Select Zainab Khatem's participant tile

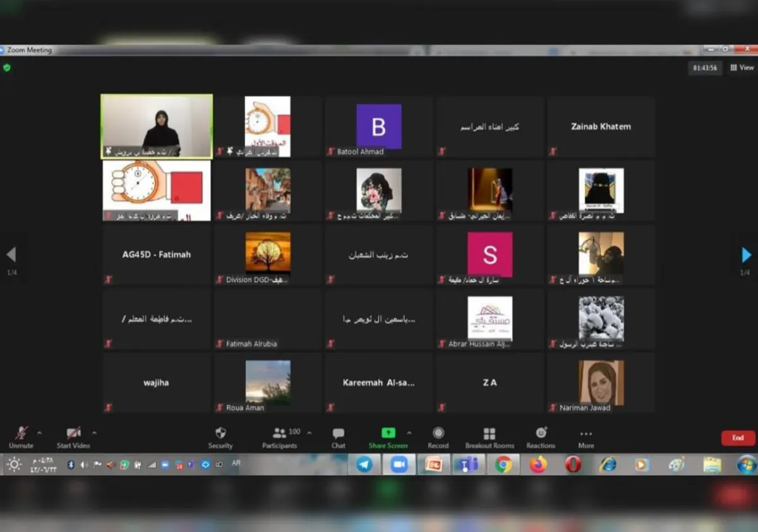pos(601,126)
